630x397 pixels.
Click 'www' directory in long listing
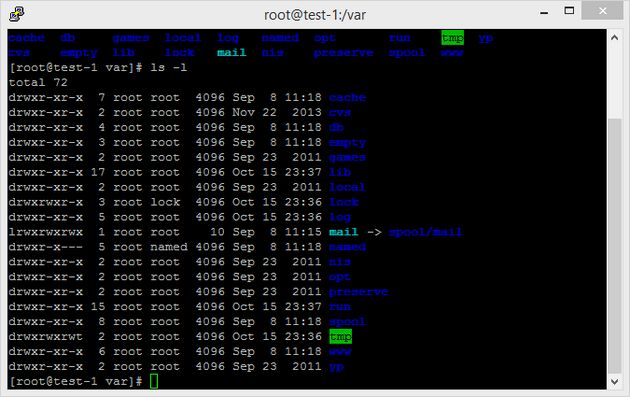pyautogui.click(x=340, y=352)
